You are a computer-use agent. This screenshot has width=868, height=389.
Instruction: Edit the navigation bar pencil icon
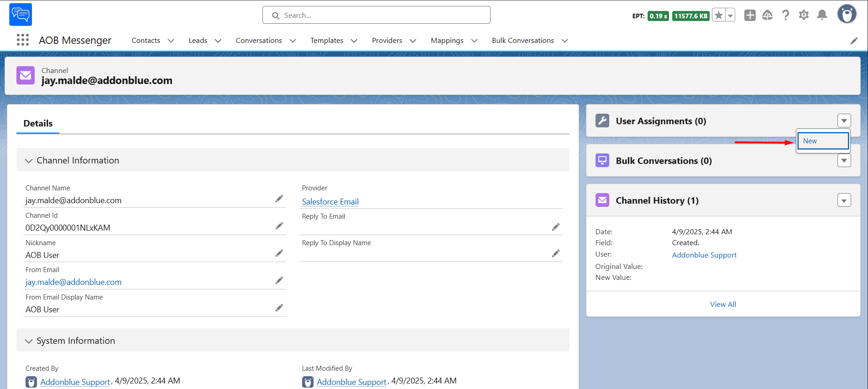pyautogui.click(x=854, y=41)
